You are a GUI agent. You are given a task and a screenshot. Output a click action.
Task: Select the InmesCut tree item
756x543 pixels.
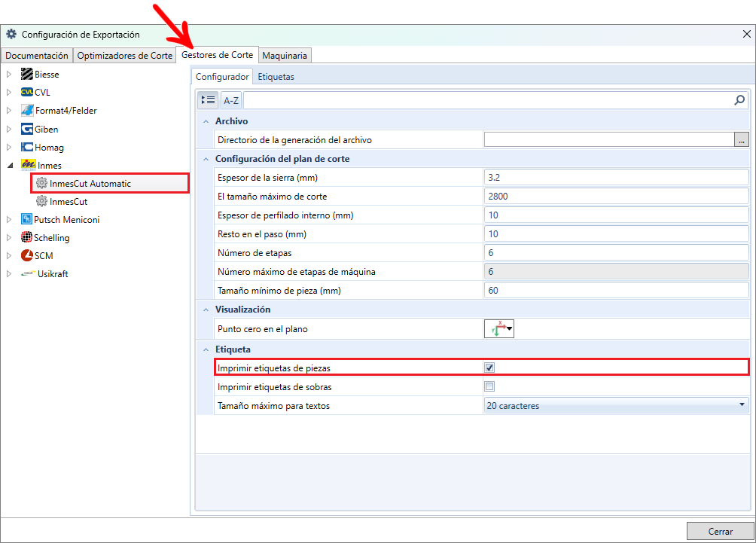coord(69,202)
